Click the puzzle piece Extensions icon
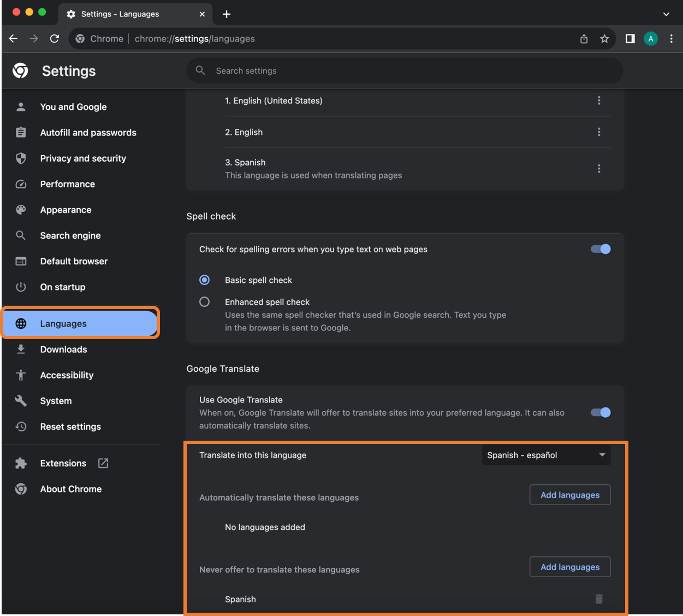 tap(21, 463)
